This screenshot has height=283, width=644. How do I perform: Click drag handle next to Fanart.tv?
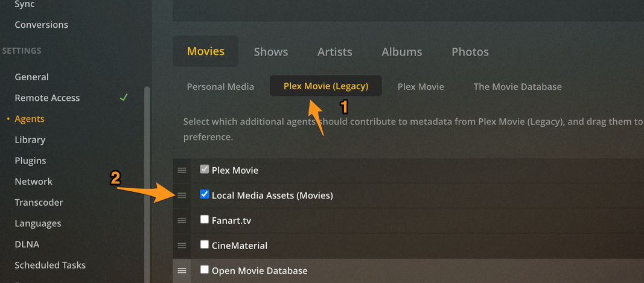point(182,221)
